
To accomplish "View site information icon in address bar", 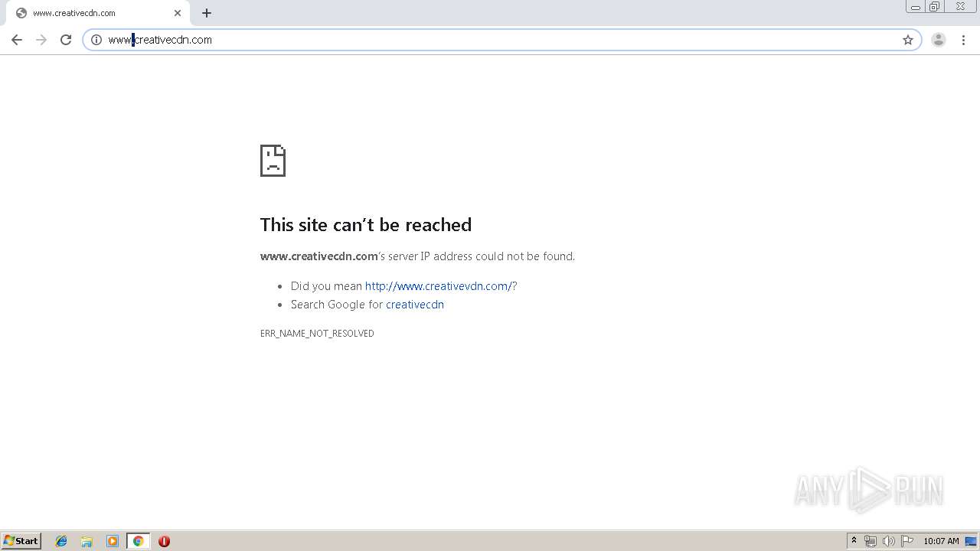I will [96, 40].
